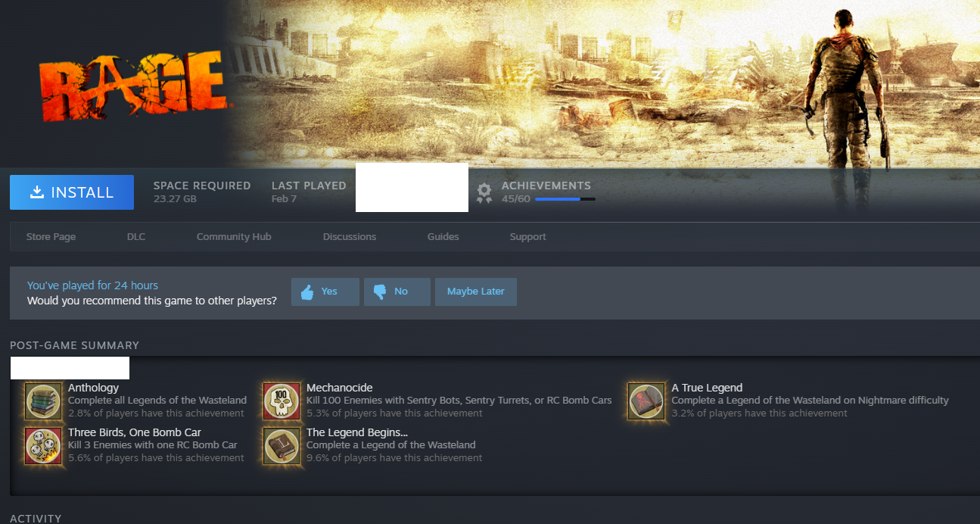Click the achievements progress bar
This screenshot has height=524, width=980.
click(565, 199)
